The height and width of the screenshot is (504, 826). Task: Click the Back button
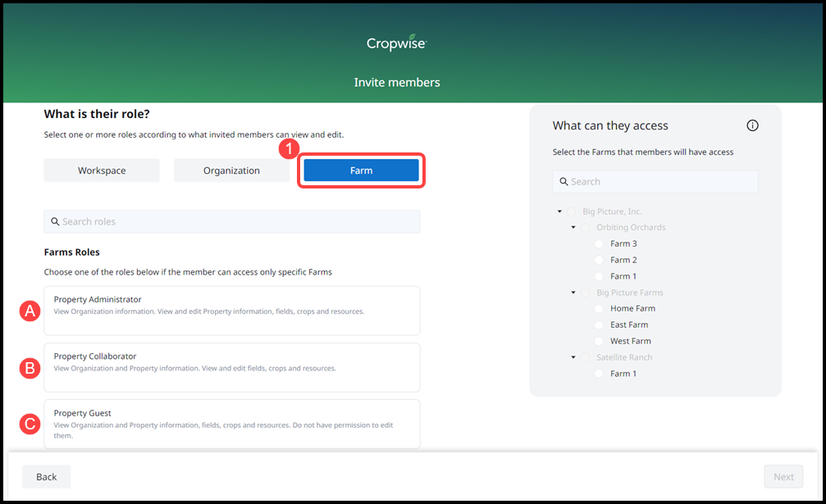coord(46,477)
